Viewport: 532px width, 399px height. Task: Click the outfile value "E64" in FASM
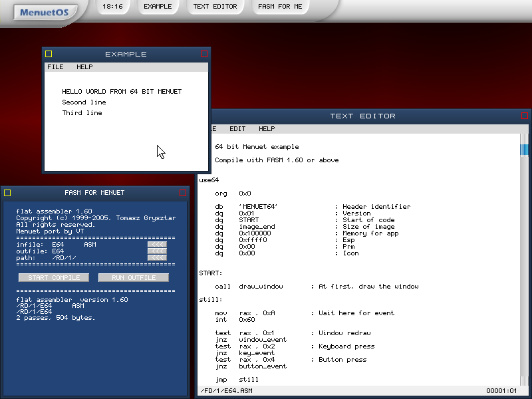click(x=58, y=251)
